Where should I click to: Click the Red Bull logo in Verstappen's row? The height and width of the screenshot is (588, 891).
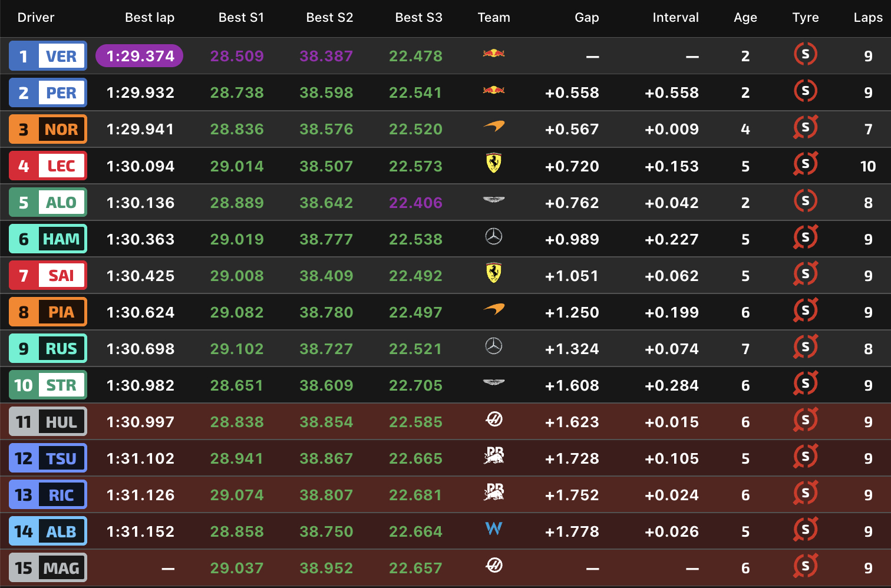point(493,54)
